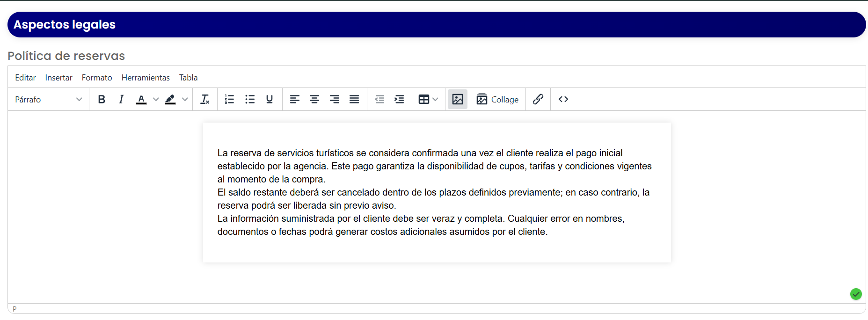This screenshot has width=868, height=320.
Task: Open the source code view
Action: (563, 99)
